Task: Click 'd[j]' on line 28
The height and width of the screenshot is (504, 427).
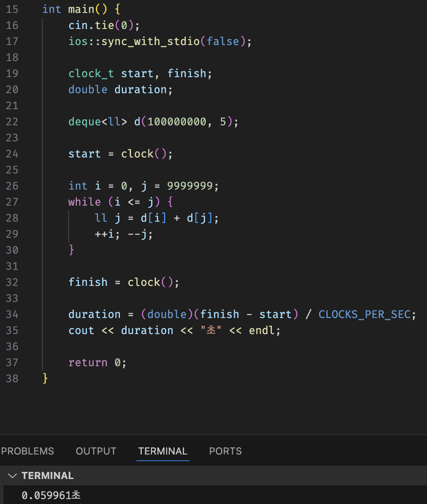Action: coord(200,218)
